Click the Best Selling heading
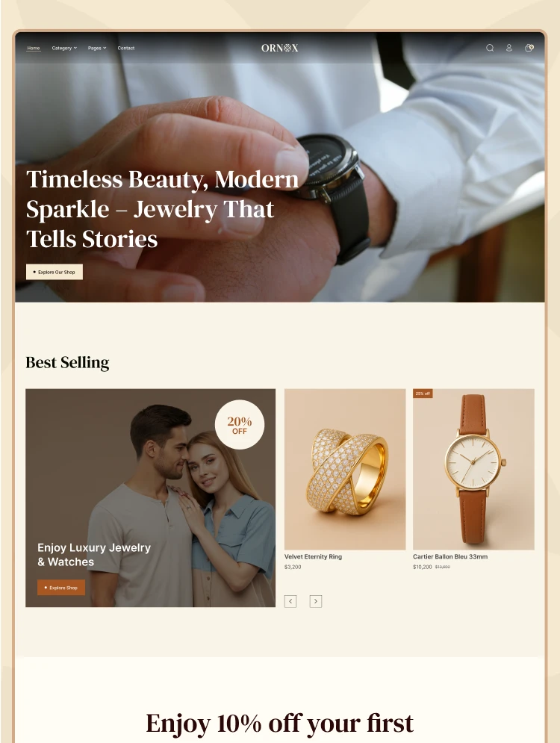 [x=67, y=362]
